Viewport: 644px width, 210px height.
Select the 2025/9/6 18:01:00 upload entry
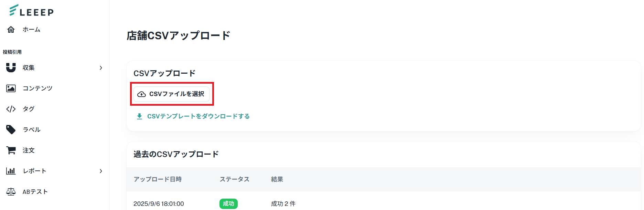point(159,204)
